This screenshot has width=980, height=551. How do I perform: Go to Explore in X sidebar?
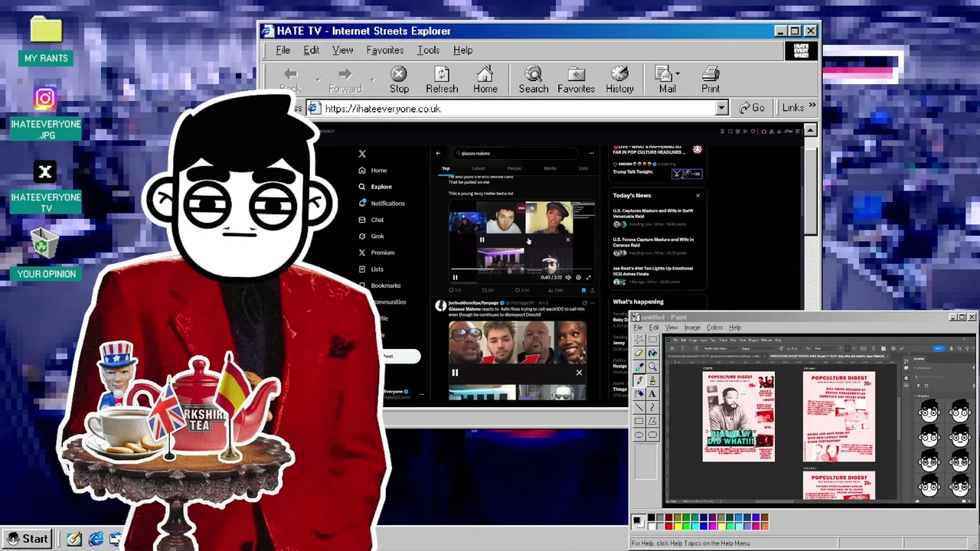click(x=375, y=187)
